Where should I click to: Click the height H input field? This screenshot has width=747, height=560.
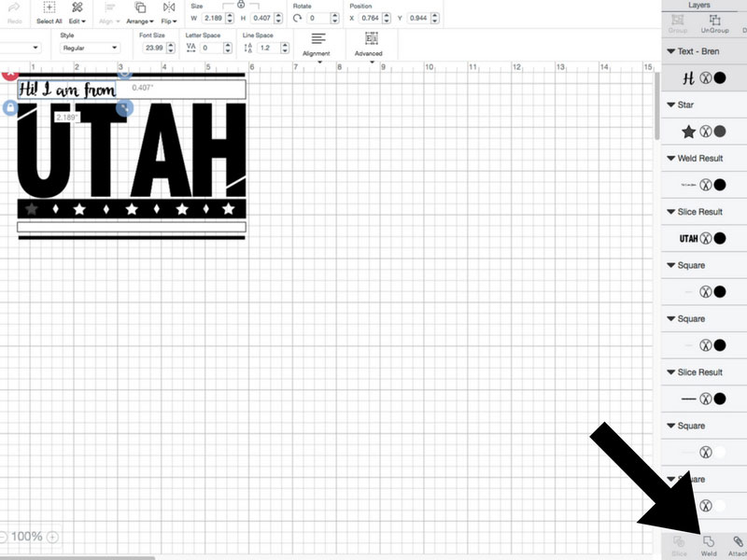coord(261,18)
